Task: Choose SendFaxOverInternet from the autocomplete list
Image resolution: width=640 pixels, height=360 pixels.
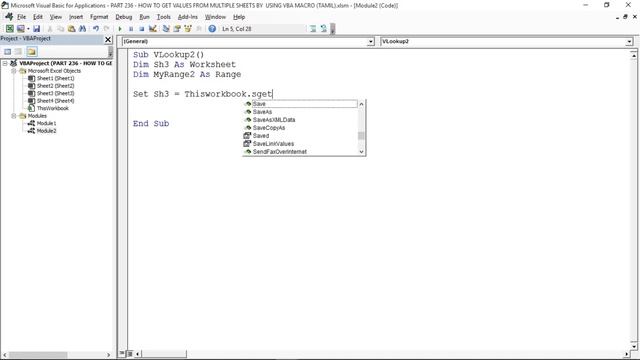Action: coord(300,151)
